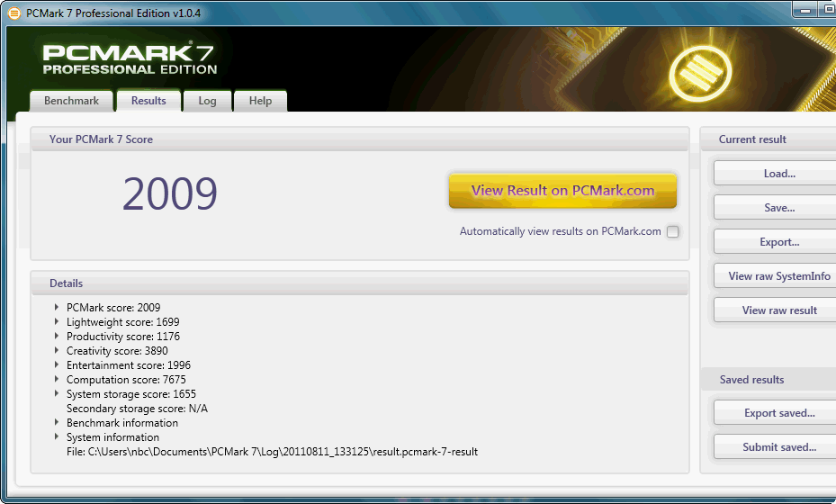
Task: Open the Benchmark tab
Action: tap(71, 101)
